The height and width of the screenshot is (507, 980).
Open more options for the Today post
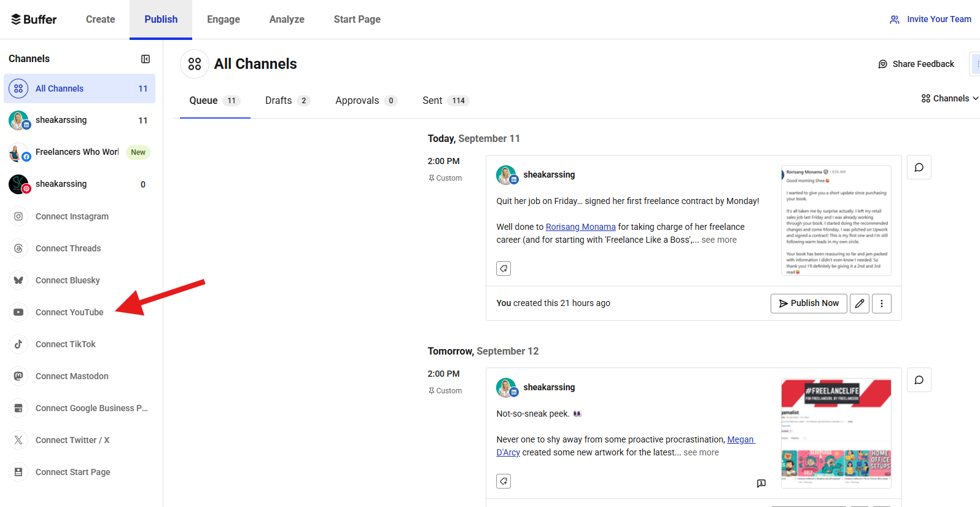[x=882, y=304]
